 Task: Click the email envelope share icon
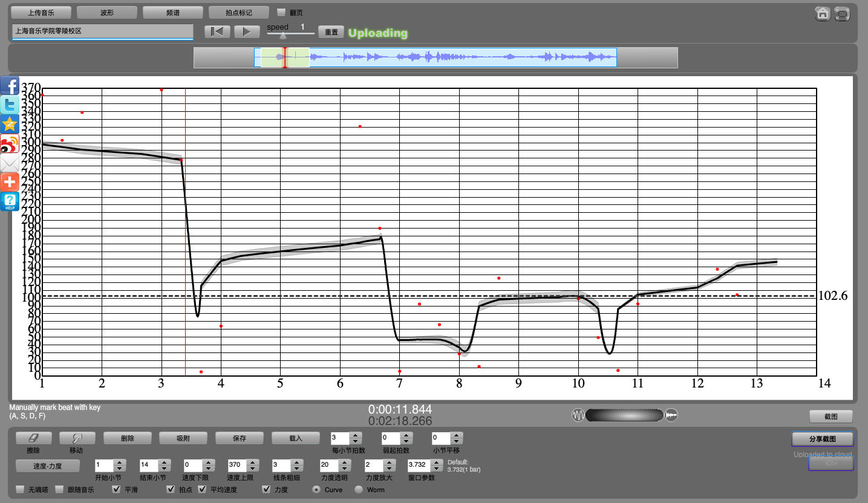(10, 163)
